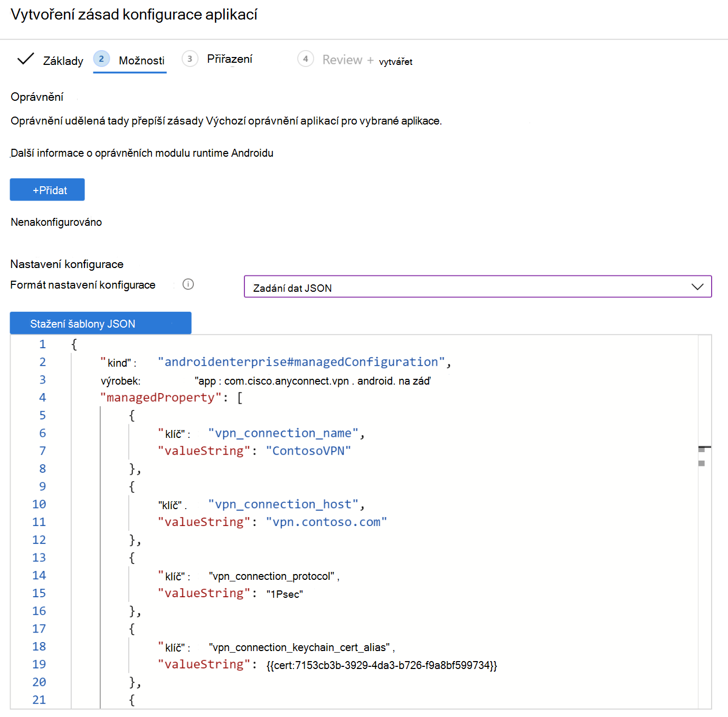Click the "kind" key on line 2
Screen dimensions: 728x717
click(x=116, y=363)
